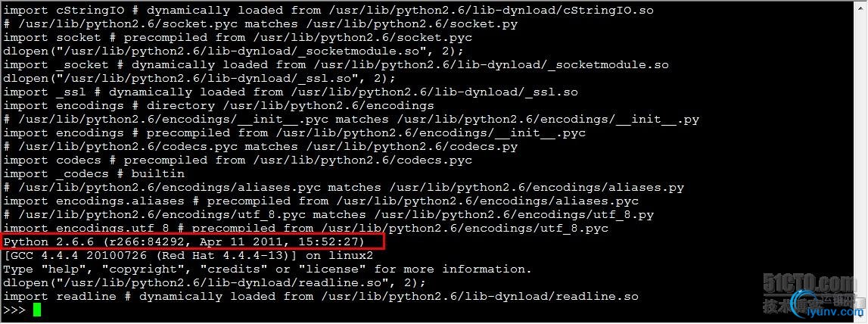Click the import encodings.aliases line
Image resolution: width=868 pixels, height=324 pixels.
(321, 201)
